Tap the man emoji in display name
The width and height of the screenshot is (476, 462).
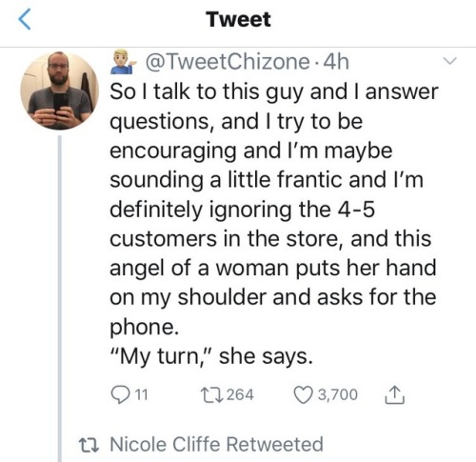point(123,62)
